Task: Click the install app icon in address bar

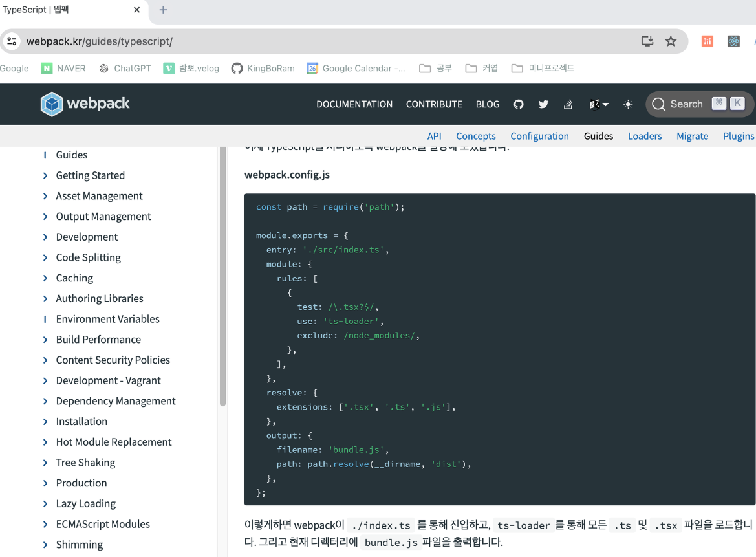Action: point(647,41)
